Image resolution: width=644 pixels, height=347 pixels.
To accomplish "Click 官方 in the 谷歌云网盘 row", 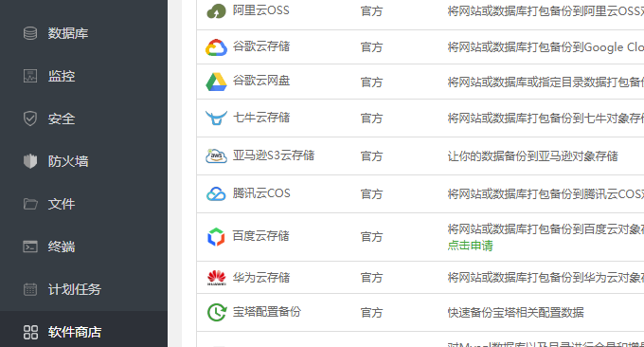I will 371,82.
